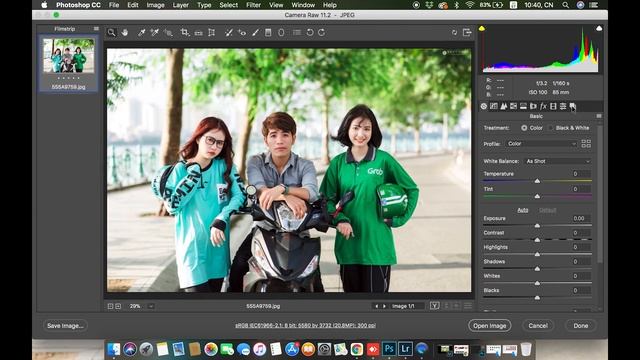640x360 pixels.
Task: Select the White Balance eyedropper tool
Action: point(141,32)
